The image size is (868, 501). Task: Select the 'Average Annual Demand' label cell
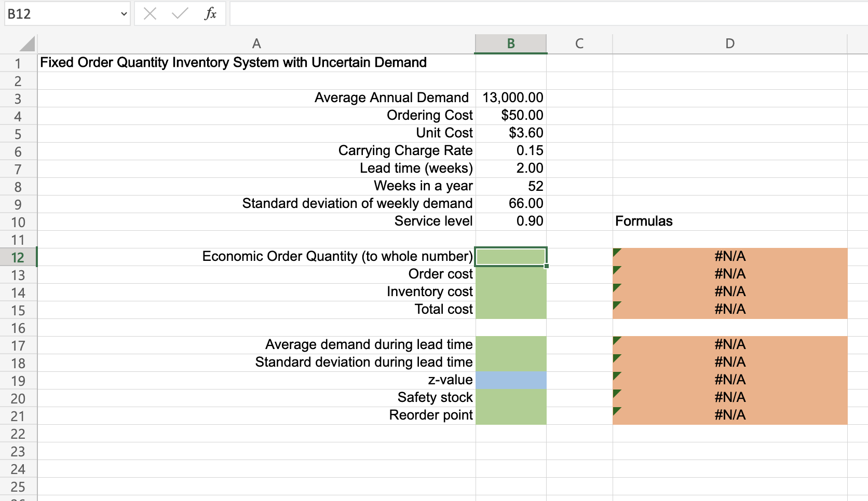256,98
